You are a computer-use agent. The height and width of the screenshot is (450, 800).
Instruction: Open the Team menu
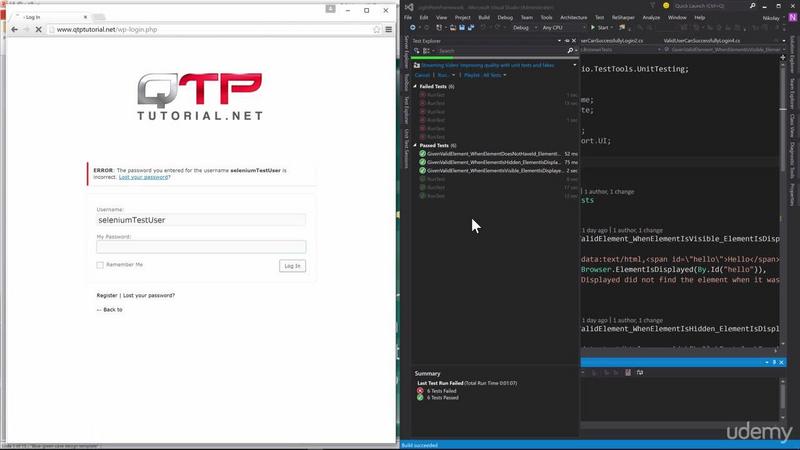[x=527, y=17]
